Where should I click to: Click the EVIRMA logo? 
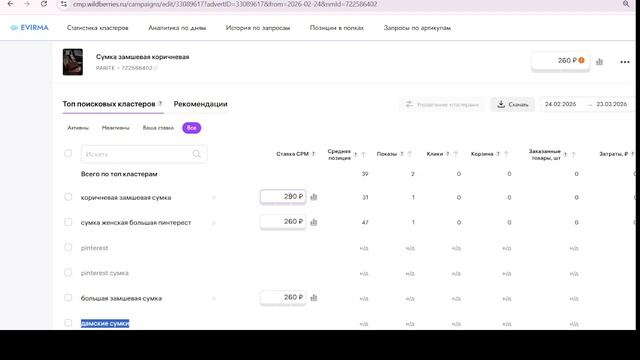point(29,28)
